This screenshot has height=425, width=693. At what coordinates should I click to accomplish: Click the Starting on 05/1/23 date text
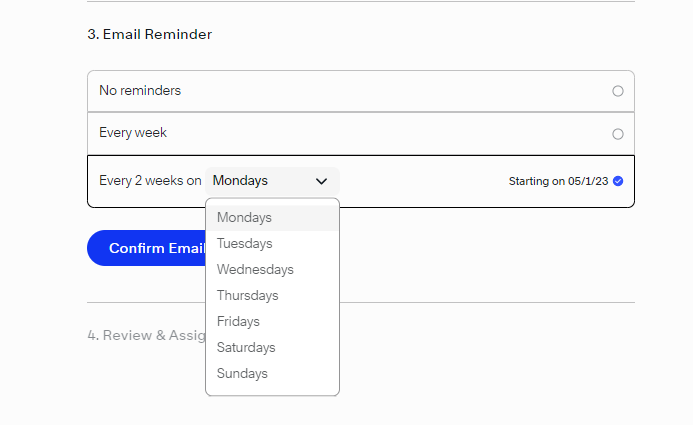tap(558, 181)
